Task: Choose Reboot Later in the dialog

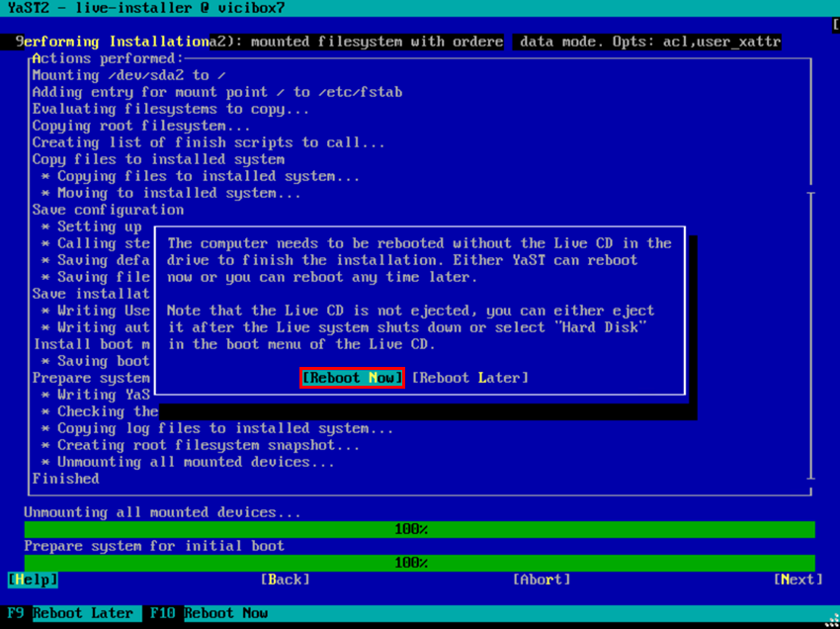Action: [x=469, y=378]
